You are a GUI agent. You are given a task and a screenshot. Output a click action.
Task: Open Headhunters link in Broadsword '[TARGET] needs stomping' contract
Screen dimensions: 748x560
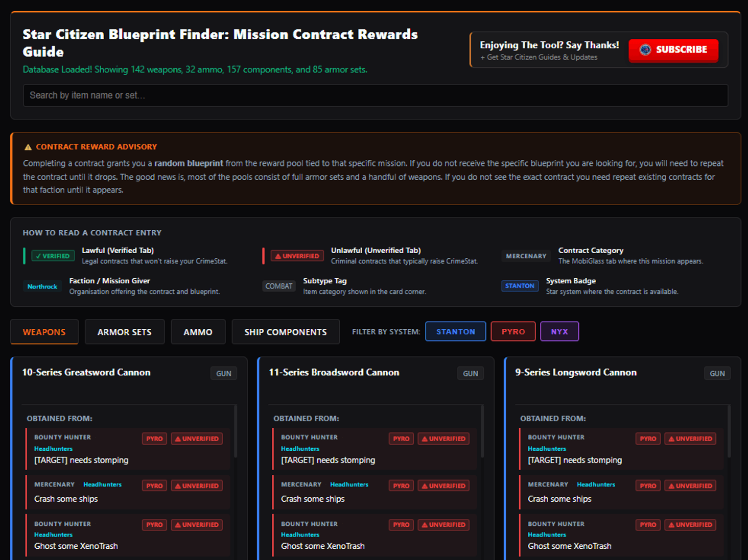[300, 449]
